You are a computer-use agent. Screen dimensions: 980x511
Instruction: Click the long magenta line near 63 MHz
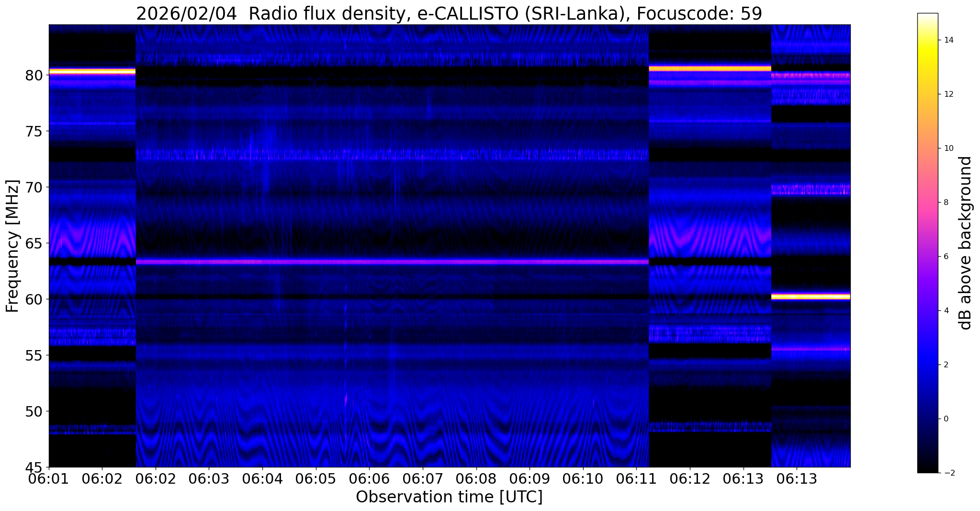click(x=392, y=262)
